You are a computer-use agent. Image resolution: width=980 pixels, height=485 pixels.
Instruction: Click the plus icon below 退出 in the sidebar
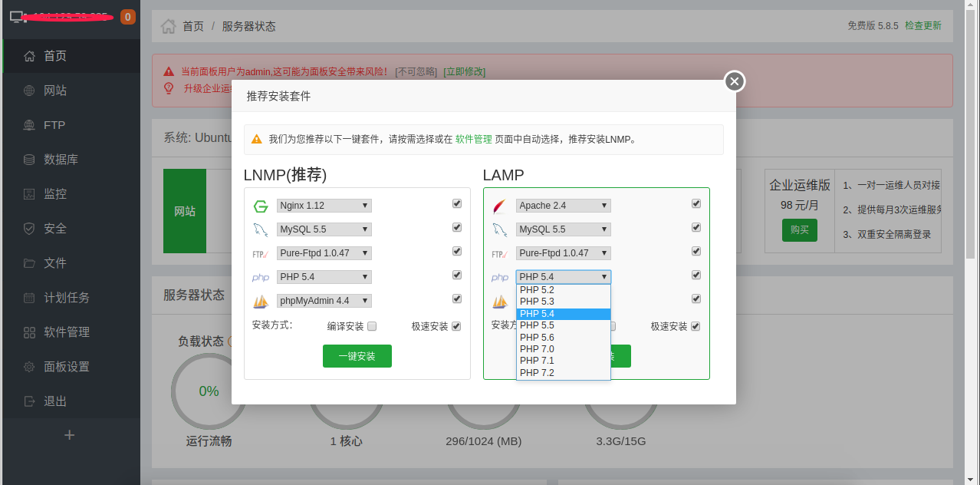click(x=70, y=435)
